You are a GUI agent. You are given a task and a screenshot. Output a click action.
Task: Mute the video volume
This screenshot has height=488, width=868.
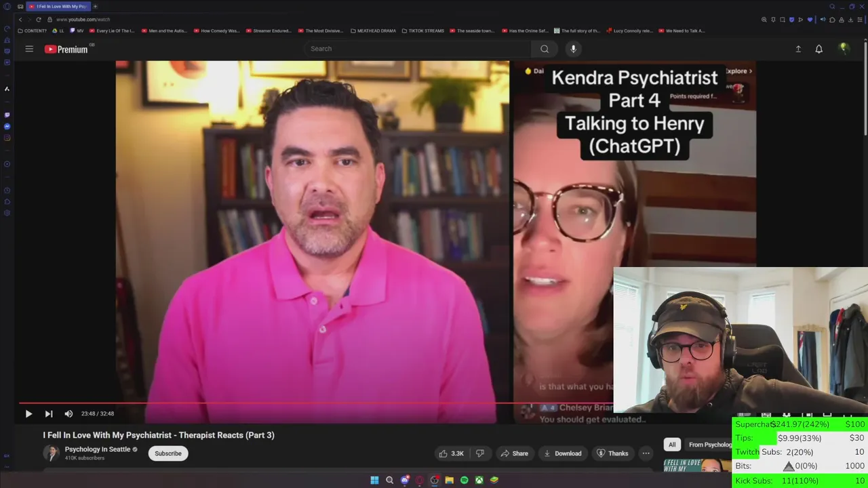point(68,413)
